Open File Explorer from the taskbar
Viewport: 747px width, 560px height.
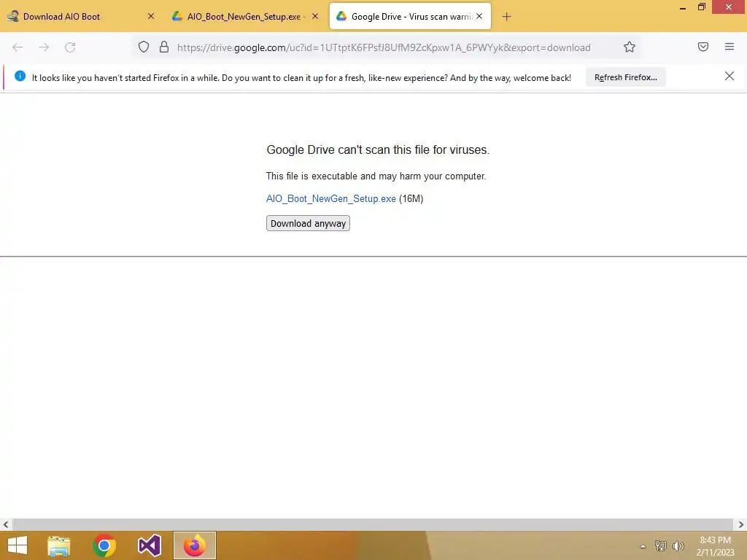58,545
